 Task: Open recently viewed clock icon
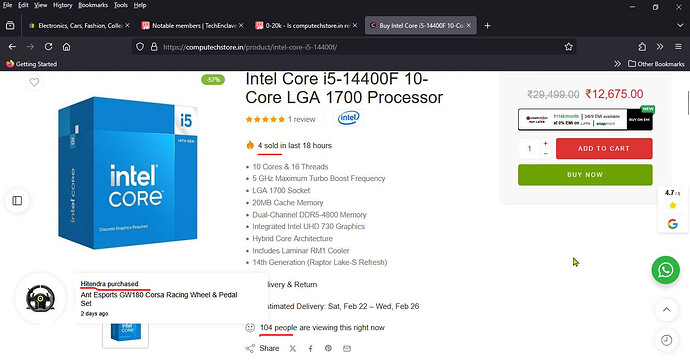click(x=667, y=340)
